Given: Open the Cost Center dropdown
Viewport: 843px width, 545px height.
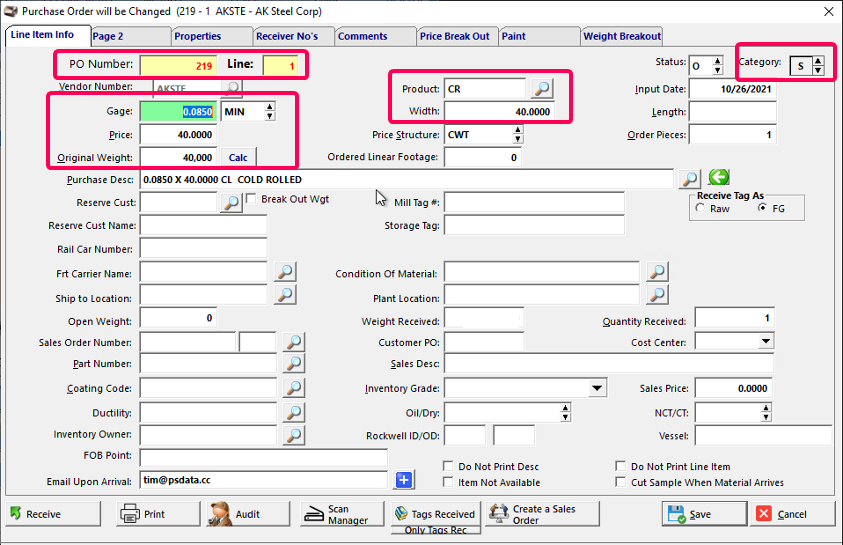Looking at the screenshot, I should [x=765, y=342].
